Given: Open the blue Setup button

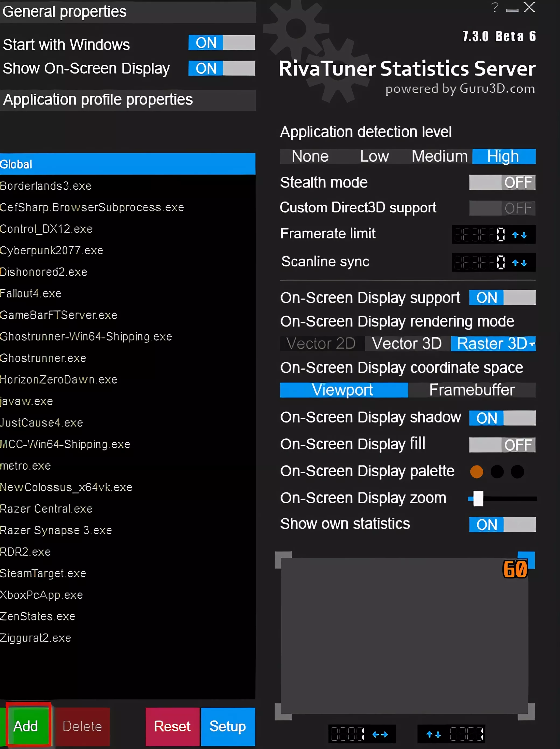Looking at the screenshot, I should (228, 726).
